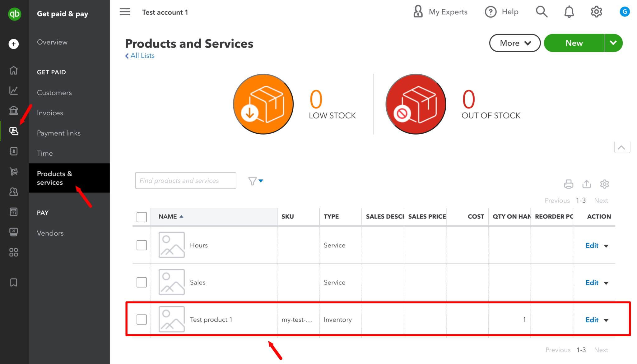The image size is (637, 364).
Task: Open the dropdown arrow beside the New button
Action: [x=613, y=43]
